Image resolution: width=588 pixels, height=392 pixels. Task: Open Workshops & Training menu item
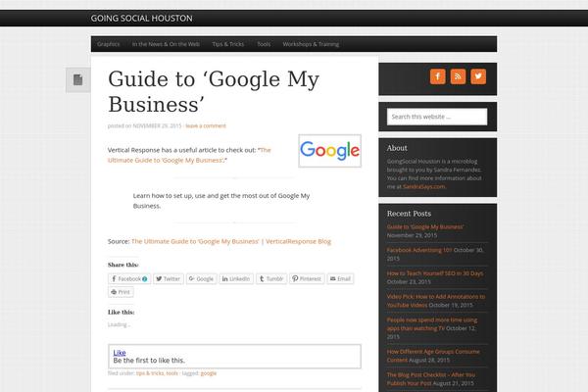[x=311, y=44]
